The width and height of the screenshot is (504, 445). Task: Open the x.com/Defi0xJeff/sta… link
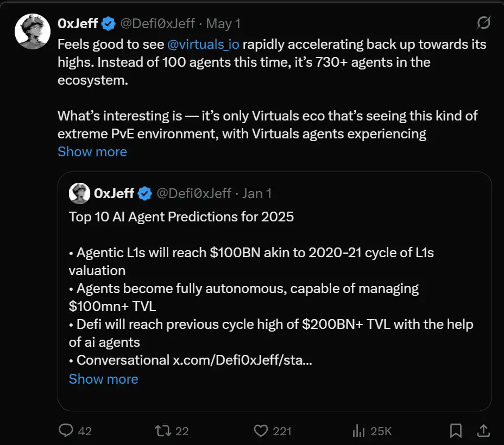pyautogui.click(x=242, y=360)
